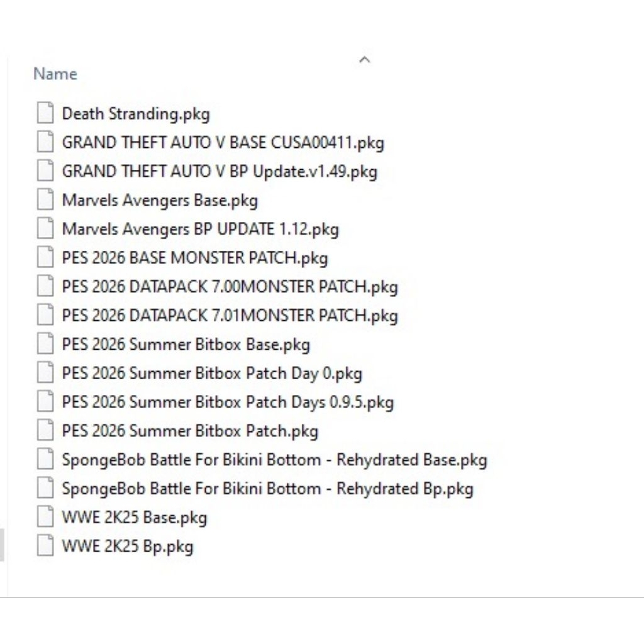Click the WWE 2K25 Bp.pkg file icon
The width and height of the screenshot is (644, 644).
pos(45,545)
